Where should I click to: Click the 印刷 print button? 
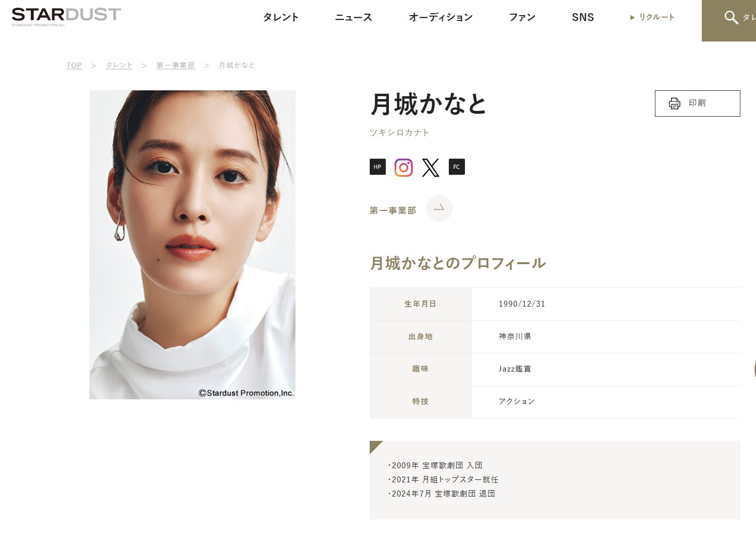click(x=697, y=103)
